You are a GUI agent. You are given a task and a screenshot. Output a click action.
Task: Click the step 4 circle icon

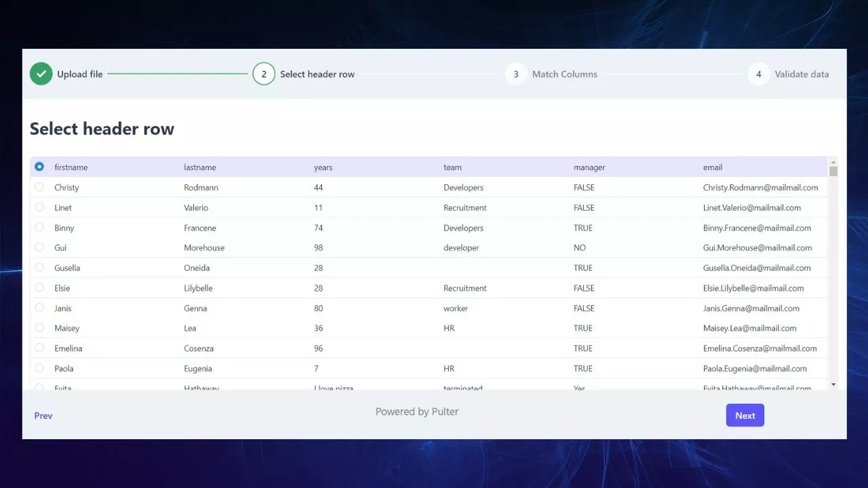coord(758,74)
